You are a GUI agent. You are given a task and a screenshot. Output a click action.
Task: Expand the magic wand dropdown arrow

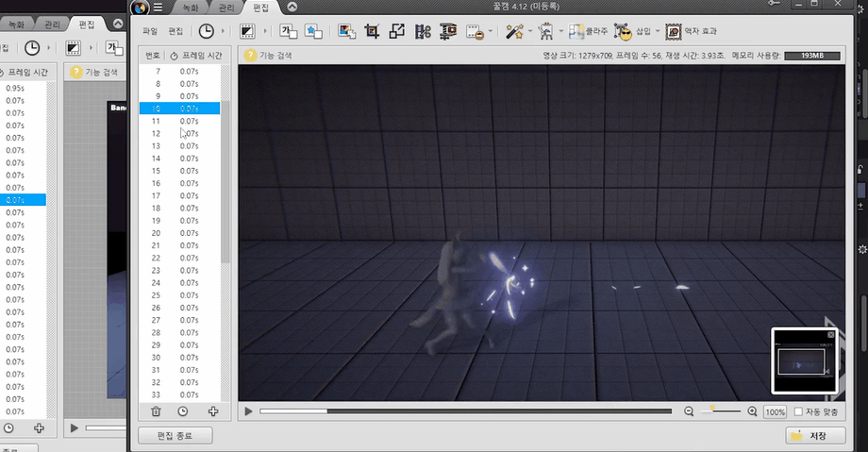530,31
